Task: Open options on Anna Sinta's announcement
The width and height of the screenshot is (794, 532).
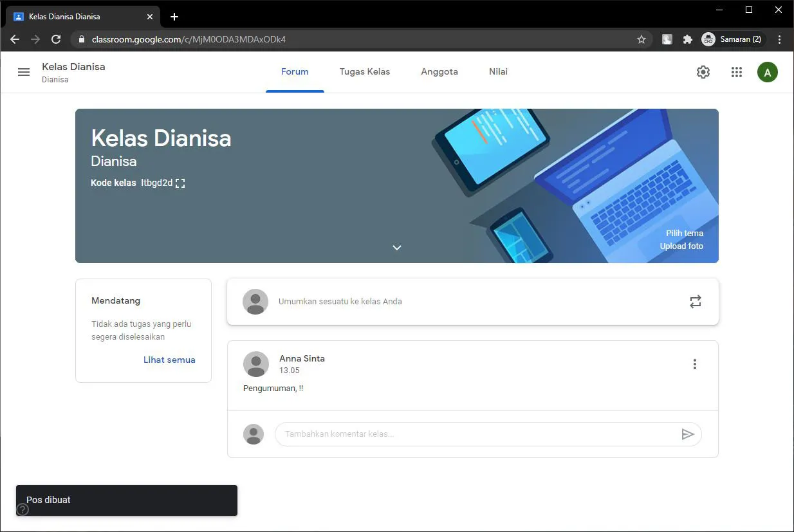Action: (694, 363)
